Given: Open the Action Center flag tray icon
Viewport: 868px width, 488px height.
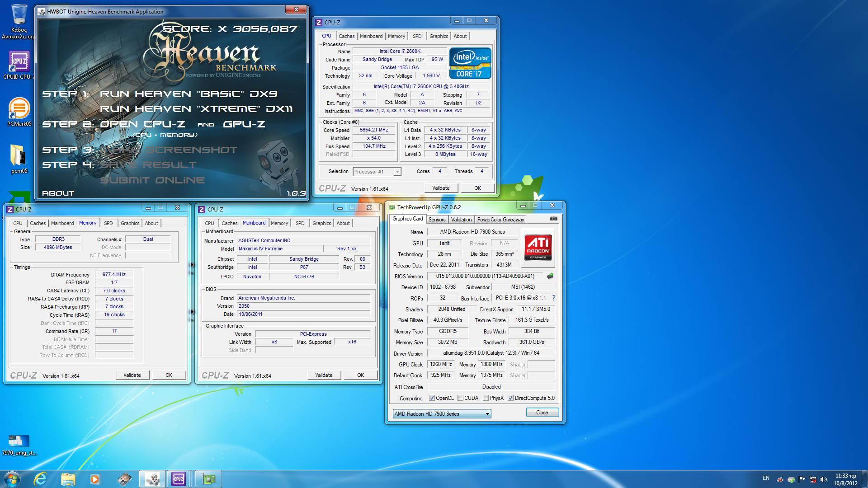Looking at the screenshot, I should click(x=802, y=479).
